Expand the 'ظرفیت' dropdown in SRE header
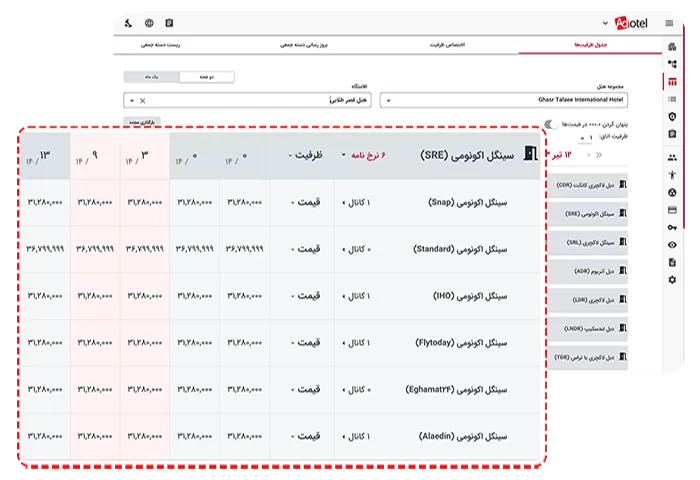Screen dimensions: 700x480 coord(304,155)
